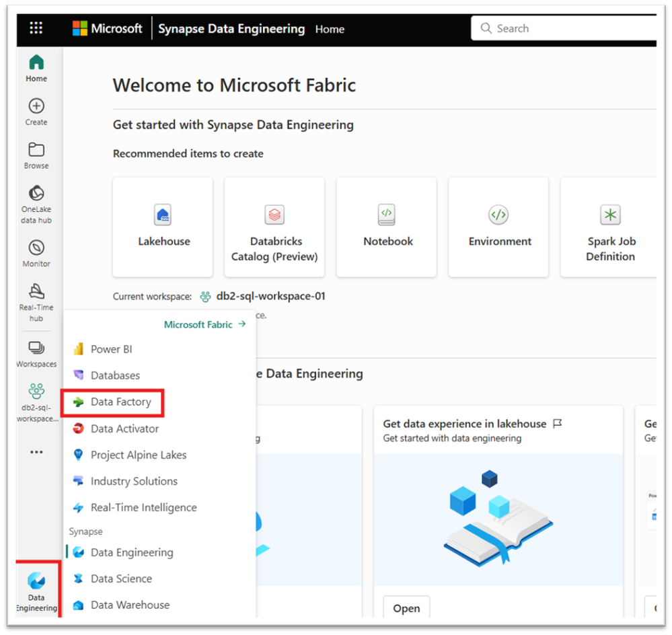The width and height of the screenshot is (672, 635).
Task: Click in the Search box
Action: [564, 28]
